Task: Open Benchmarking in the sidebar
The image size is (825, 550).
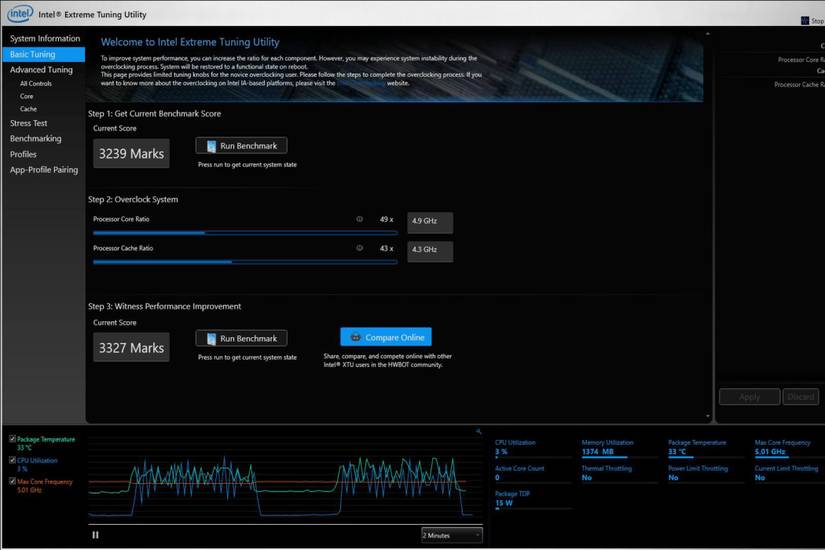Action: [x=35, y=138]
